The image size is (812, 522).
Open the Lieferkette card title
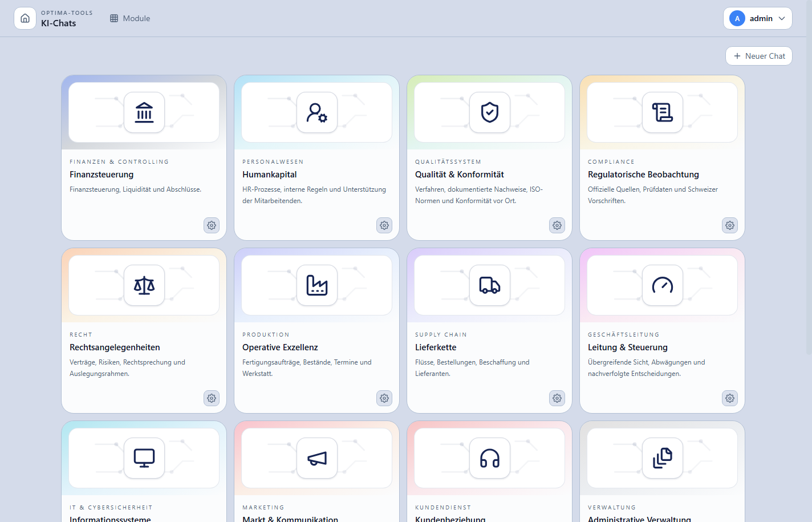436,347
